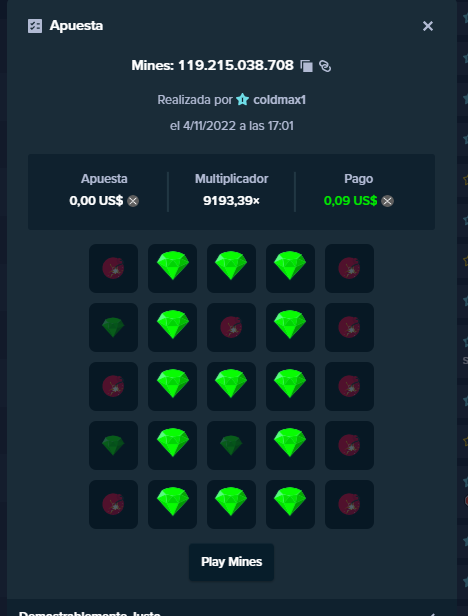Select the mine tile in second row's middle column
The image size is (468, 616).
231,327
